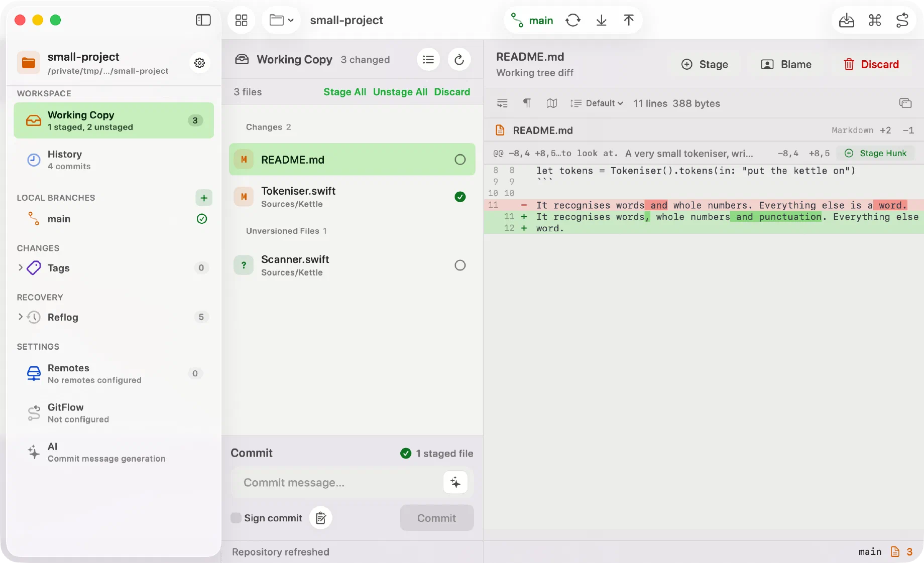Click the changed files count in the status bar
The image size is (924, 563).
[902, 552]
